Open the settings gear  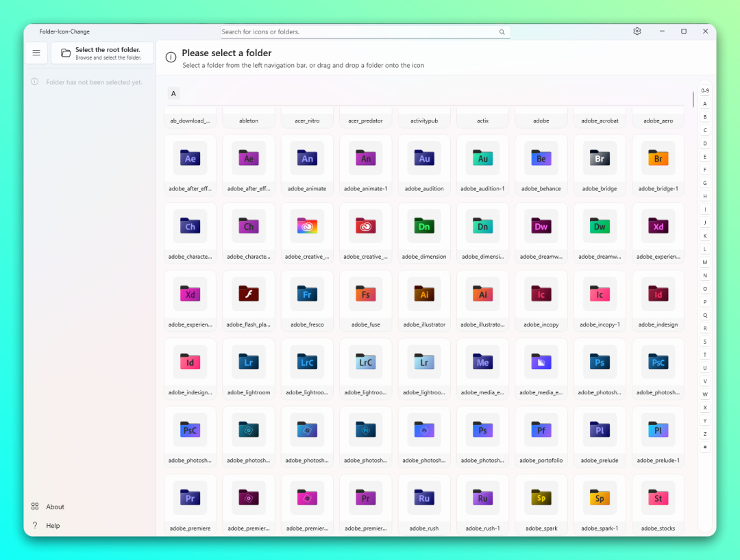pos(637,31)
